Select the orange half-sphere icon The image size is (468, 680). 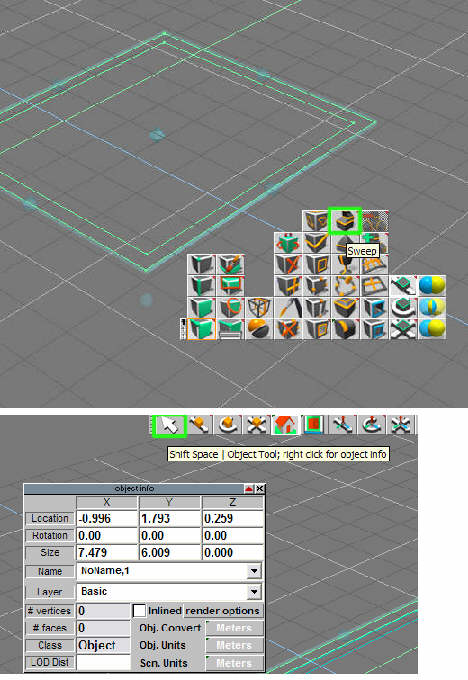[x=259, y=329]
